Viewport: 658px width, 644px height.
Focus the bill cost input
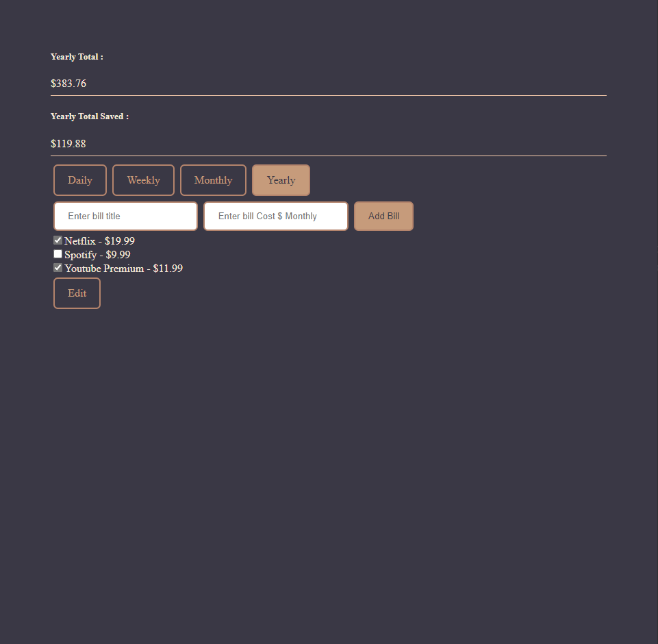pos(276,216)
